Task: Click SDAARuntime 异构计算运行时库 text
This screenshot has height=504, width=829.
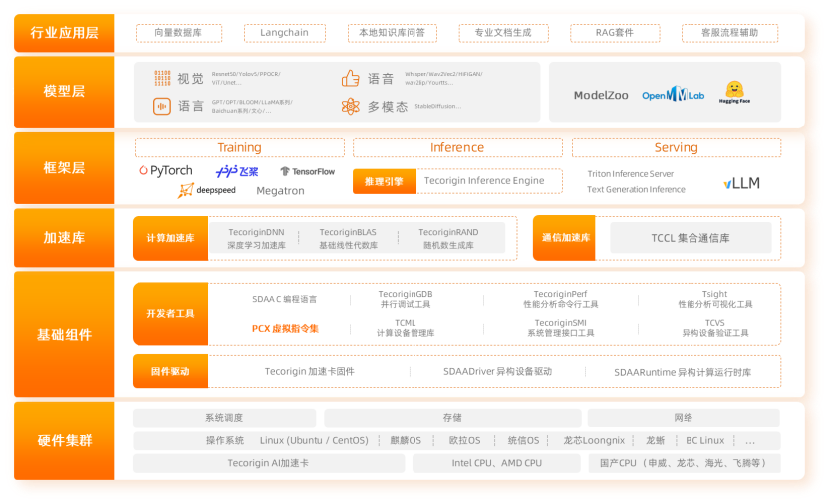Action: [x=683, y=372]
